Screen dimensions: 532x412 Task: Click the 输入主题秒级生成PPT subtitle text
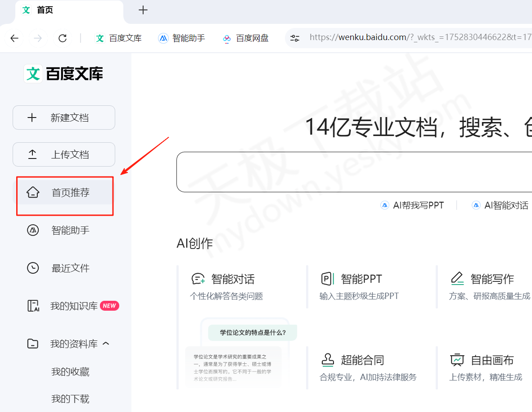[359, 296]
